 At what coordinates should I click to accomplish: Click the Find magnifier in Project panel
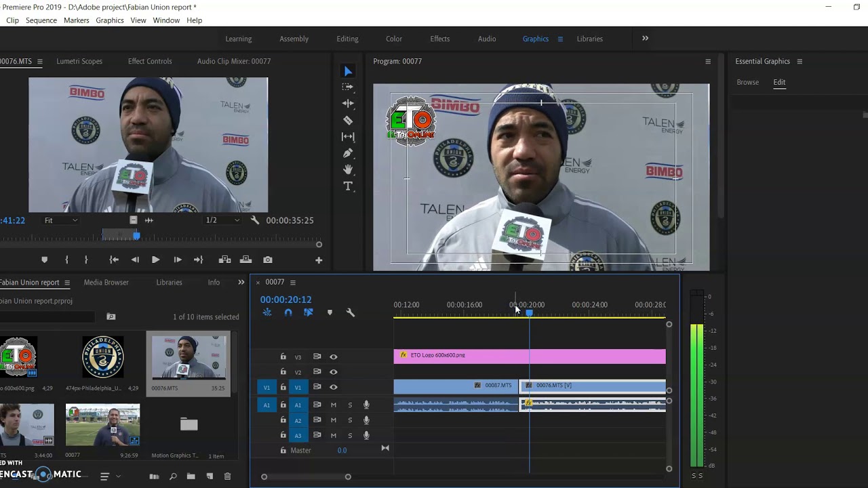point(173,476)
